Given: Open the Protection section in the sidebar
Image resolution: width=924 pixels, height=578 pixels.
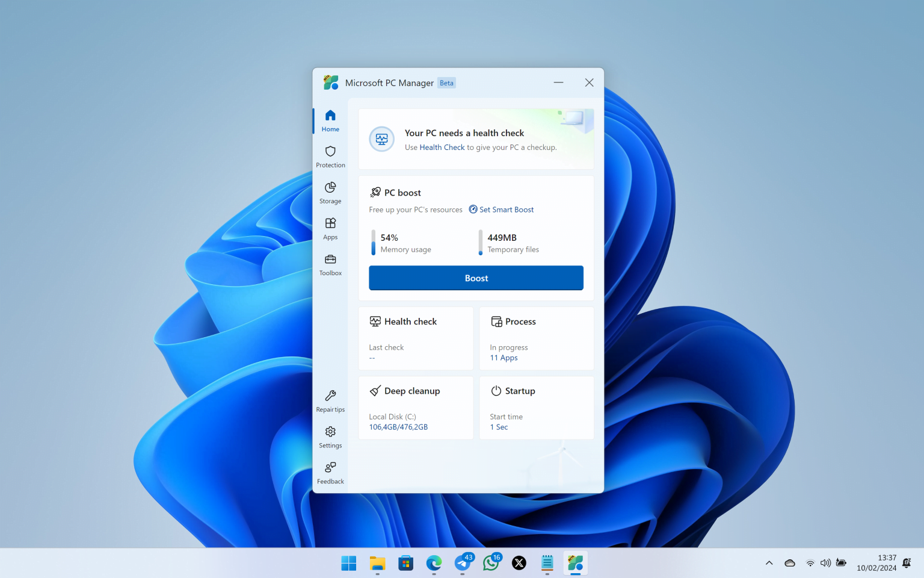Looking at the screenshot, I should (330, 156).
